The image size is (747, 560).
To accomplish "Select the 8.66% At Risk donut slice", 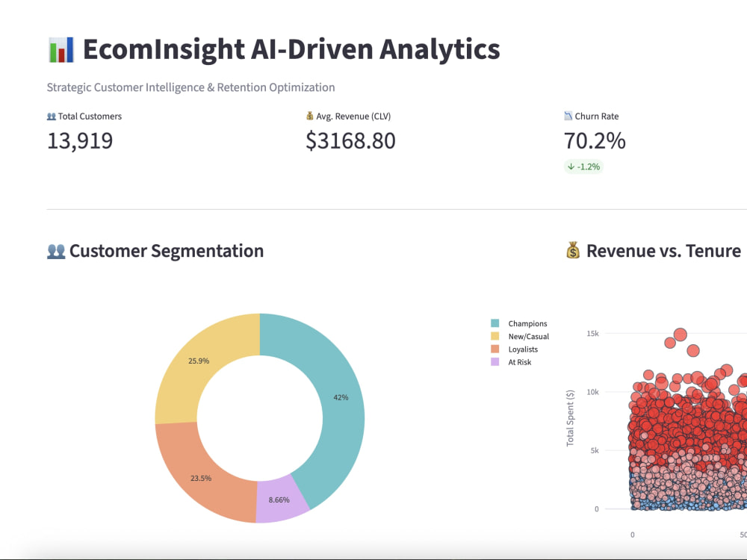I will point(279,499).
